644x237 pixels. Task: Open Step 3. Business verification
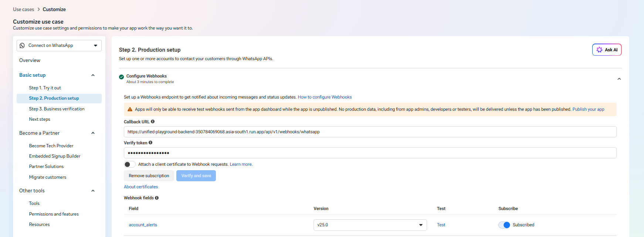point(57,109)
